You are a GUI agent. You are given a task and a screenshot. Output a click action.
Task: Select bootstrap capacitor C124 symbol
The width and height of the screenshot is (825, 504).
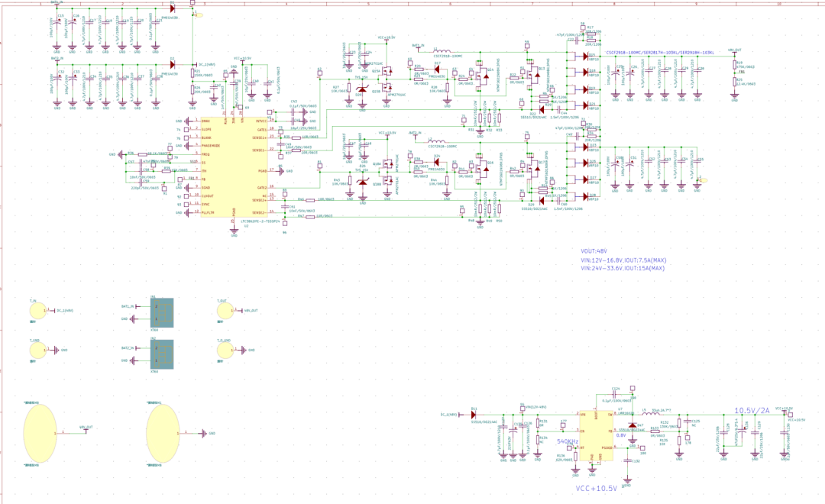coord(615,393)
